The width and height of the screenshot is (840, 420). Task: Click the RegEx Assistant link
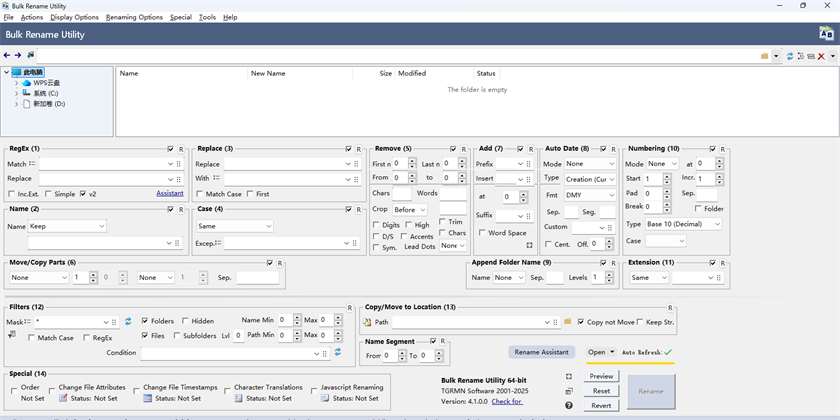[170, 193]
